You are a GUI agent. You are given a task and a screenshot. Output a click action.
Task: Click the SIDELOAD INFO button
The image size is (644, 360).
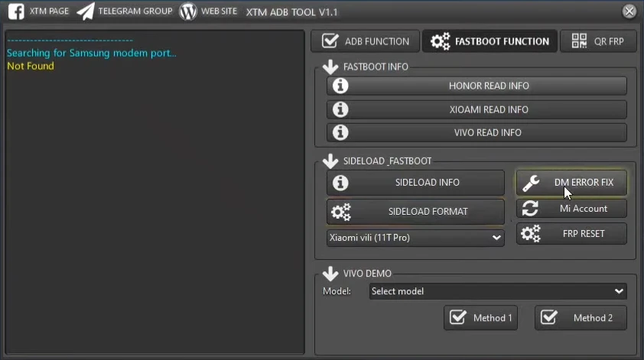point(415,183)
